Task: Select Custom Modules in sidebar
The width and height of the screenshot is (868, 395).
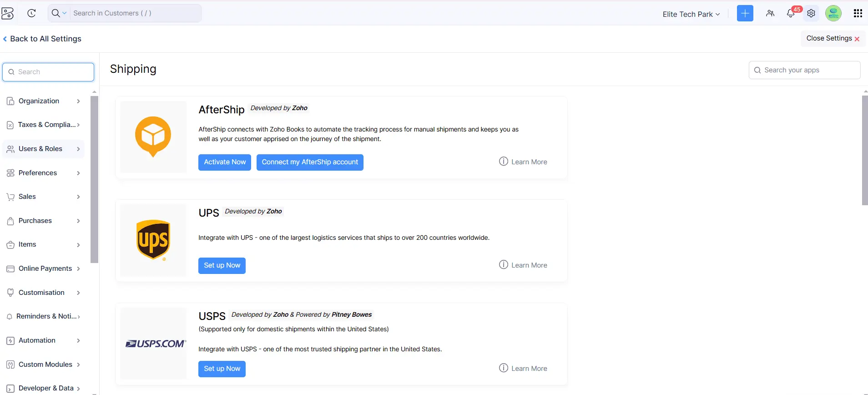Action: [x=43, y=365]
